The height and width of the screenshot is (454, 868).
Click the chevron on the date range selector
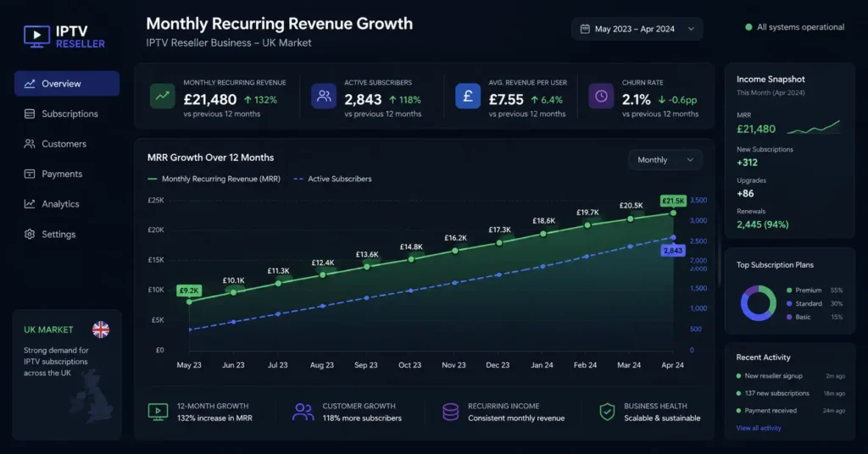point(691,29)
